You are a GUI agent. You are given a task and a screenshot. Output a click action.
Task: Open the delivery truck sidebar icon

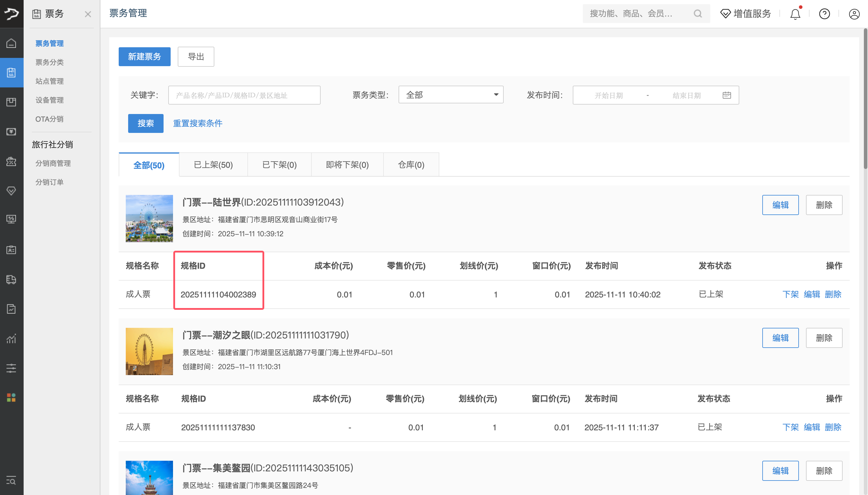coord(12,280)
